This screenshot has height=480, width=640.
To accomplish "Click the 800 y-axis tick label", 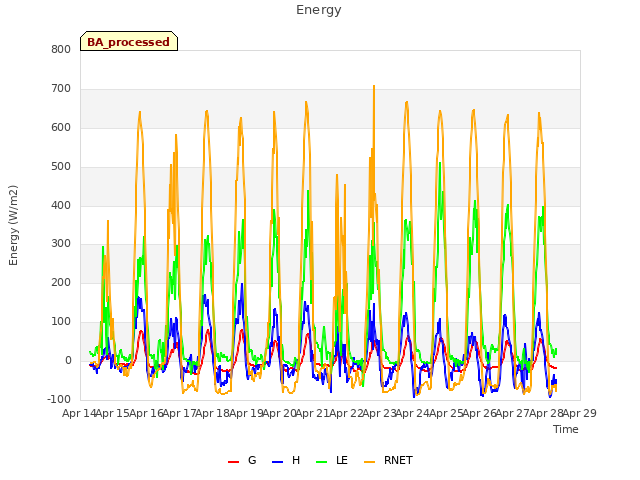I will click(x=61, y=50).
